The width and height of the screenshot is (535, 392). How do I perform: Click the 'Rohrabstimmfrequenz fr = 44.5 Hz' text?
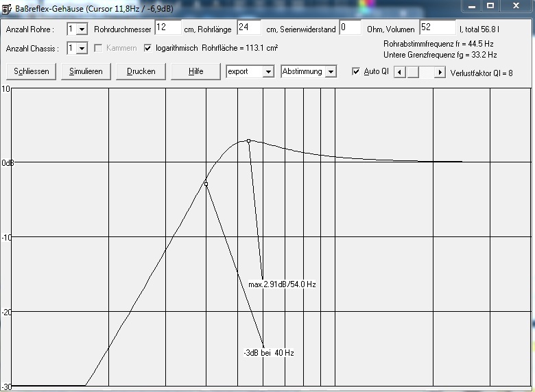(x=438, y=44)
